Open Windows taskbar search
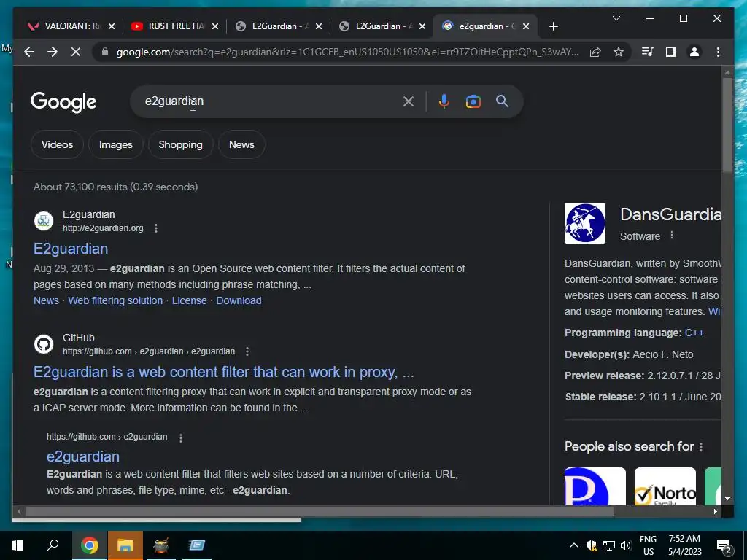747x560 pixels. click(x=53, y=545)
